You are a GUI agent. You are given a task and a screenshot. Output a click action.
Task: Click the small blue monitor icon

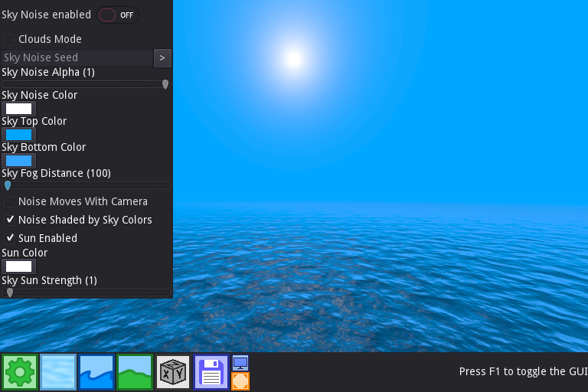(240, 363)
